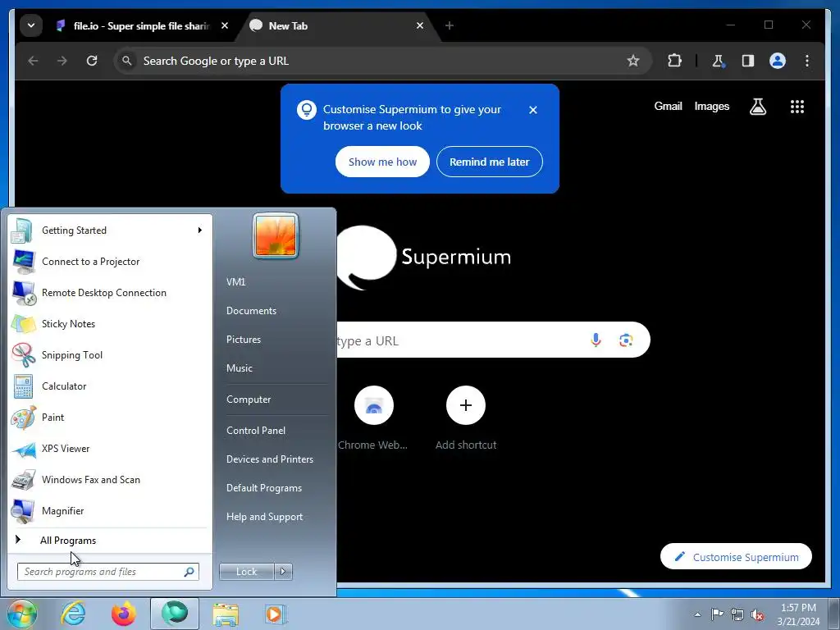840x630 pixels.
Task: Click the Lock button
Action: point(247,572)
